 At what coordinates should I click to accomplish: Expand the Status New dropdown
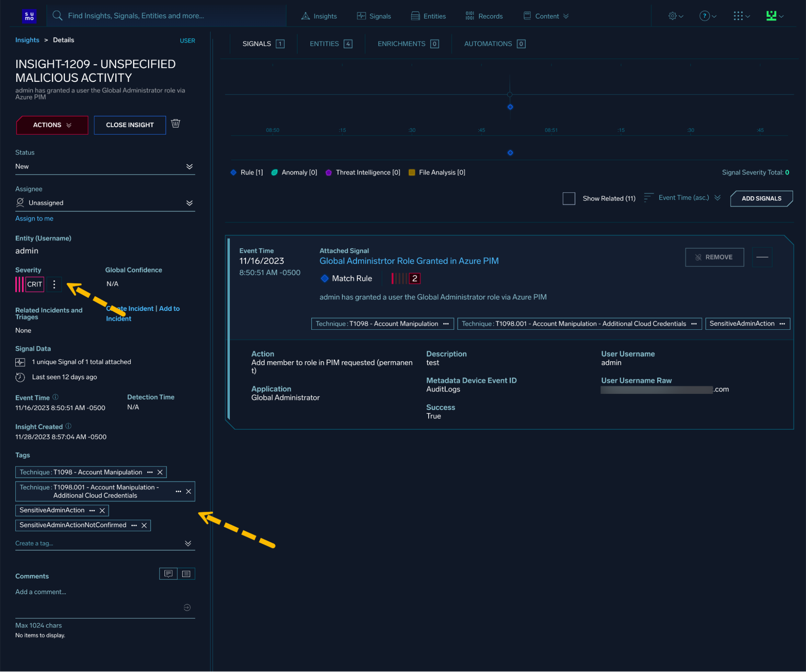[x=189, y=166]
